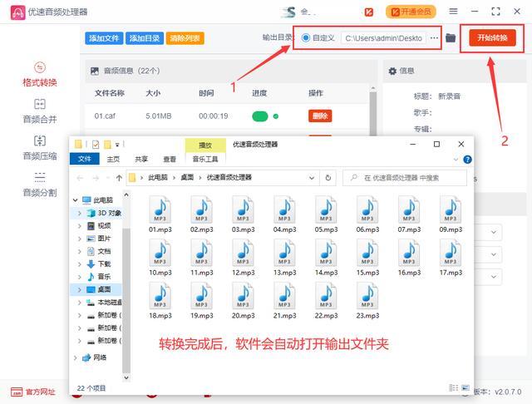Click Explorer's back navigation arrow

click(x=80, y=178)
